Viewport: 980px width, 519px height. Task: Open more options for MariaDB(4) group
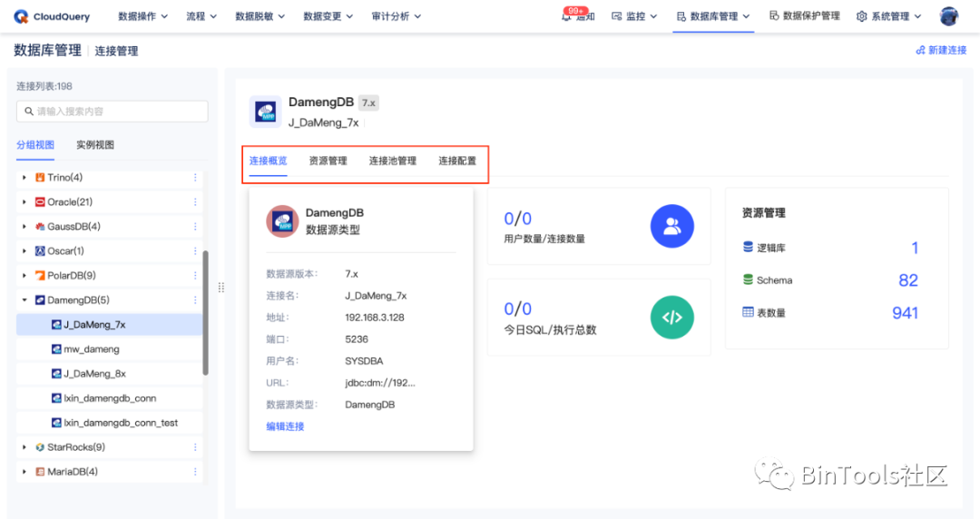[x=195, y=472]
